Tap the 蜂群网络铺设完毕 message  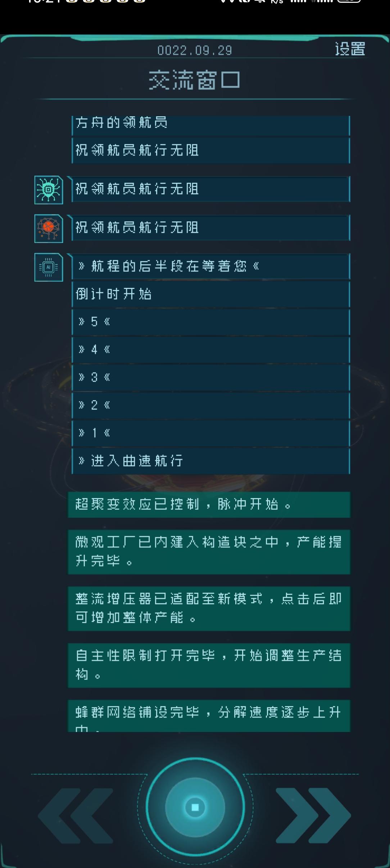(209, 715)
